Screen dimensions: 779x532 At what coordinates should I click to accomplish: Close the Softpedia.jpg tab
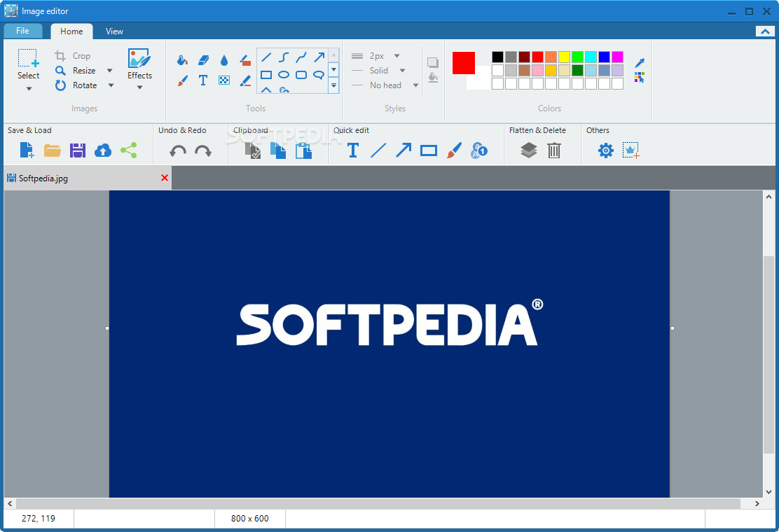165,178
